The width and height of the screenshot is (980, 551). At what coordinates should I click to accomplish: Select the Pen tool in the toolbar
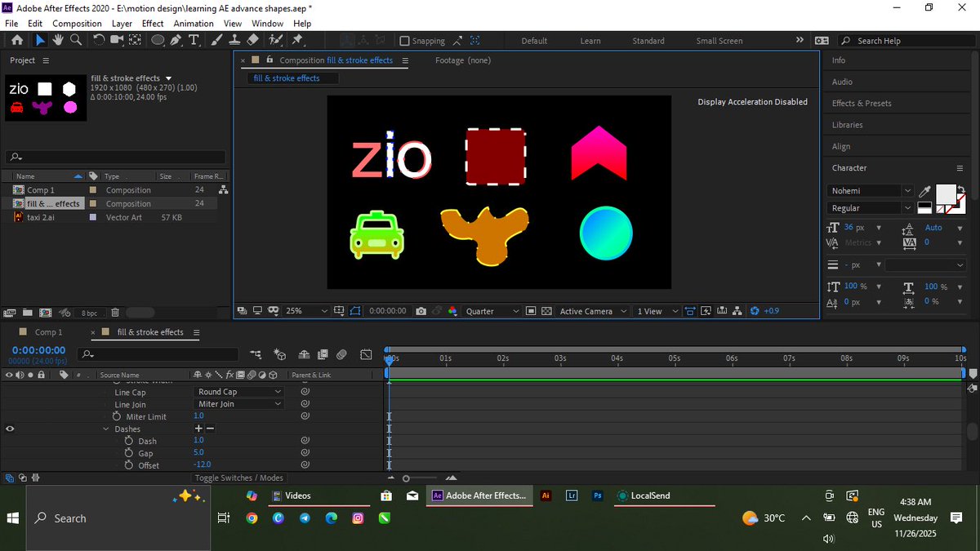pyautogui.click(x=174, y=40)
